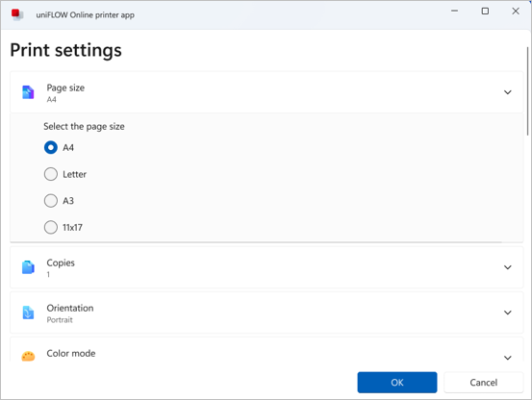The image size is (532, 400).
Task: Expand the Copies section chevron
Action: click(508, 267)
